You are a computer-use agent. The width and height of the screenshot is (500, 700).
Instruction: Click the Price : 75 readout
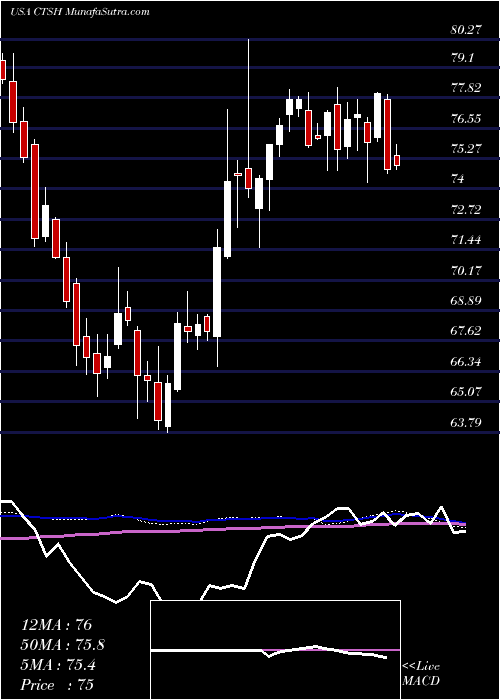[x=57, y=685]
